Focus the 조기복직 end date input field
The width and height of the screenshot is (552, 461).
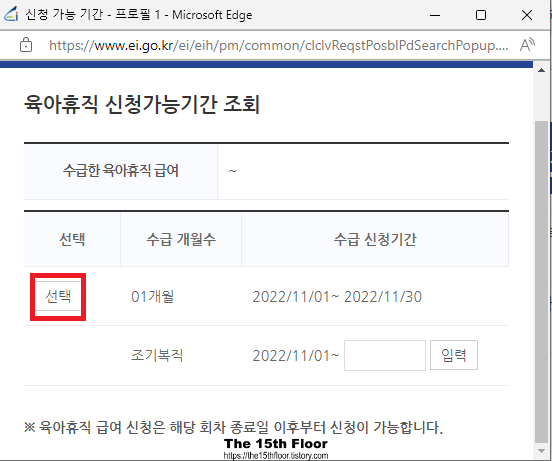[385, 355]
